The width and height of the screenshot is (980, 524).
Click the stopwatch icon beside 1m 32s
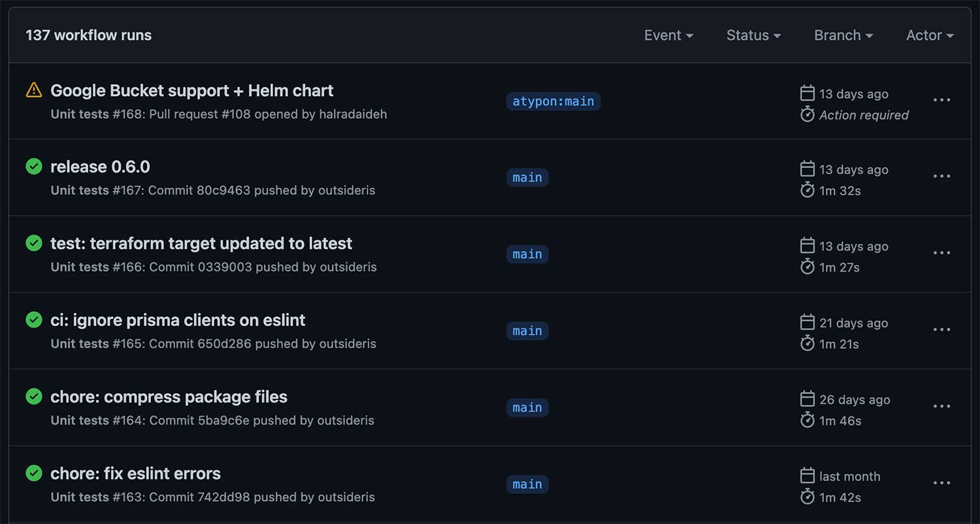[x=808, y=190]
